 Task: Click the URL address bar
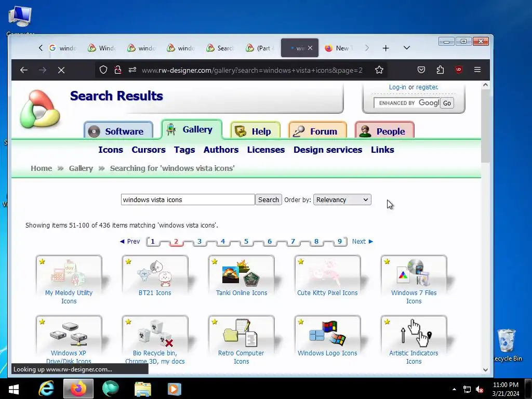coord(252,70)
